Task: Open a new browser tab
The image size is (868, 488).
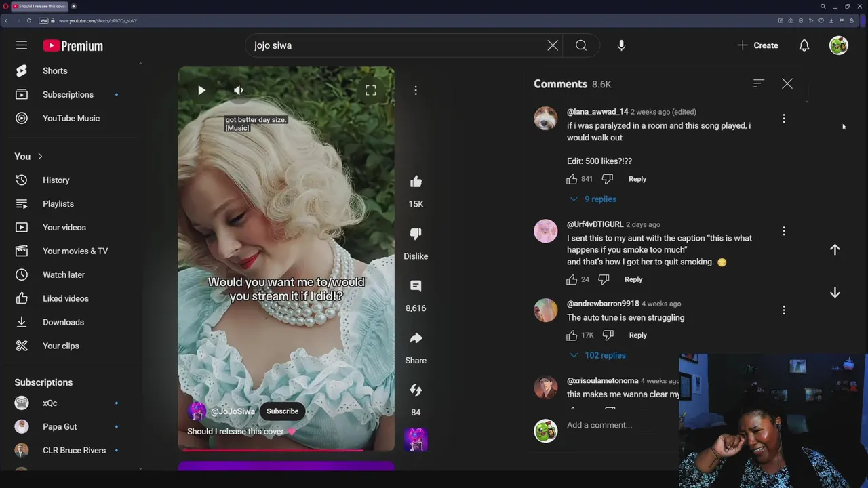Action: point(74,6)
